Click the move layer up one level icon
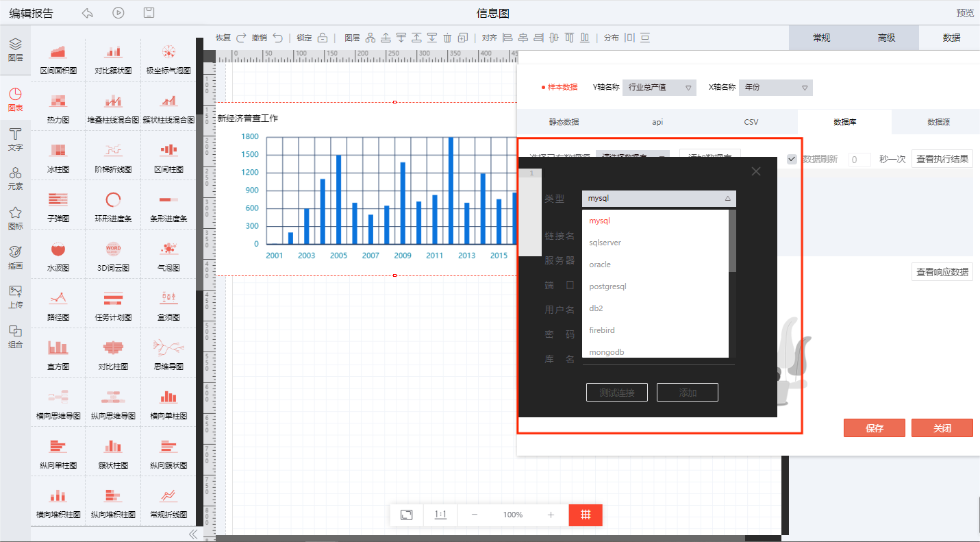Viewport: 980px width, 542px height. point(386,38)
